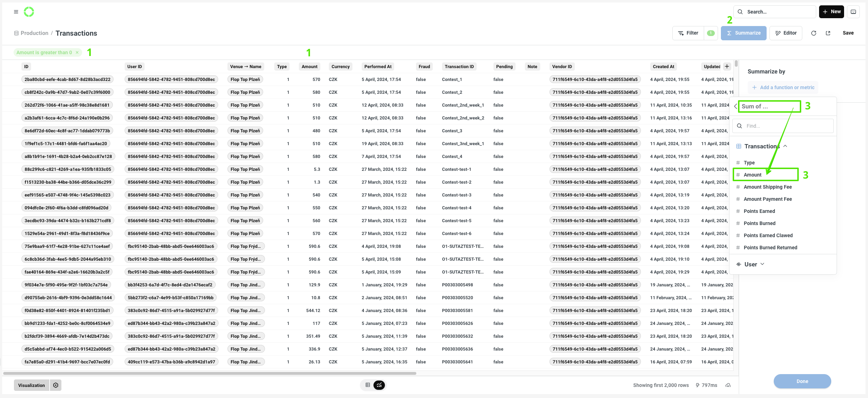Save the question

pos(848,33)
